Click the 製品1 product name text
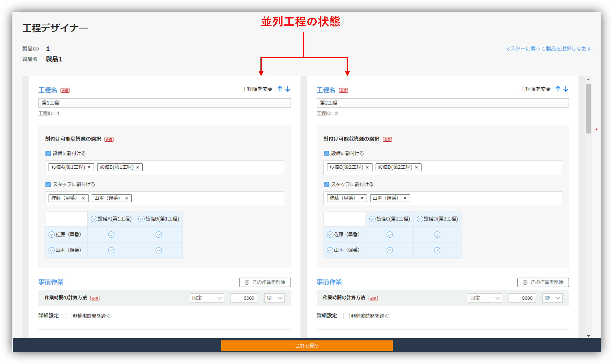613x364 pixels. click(54, 59)
